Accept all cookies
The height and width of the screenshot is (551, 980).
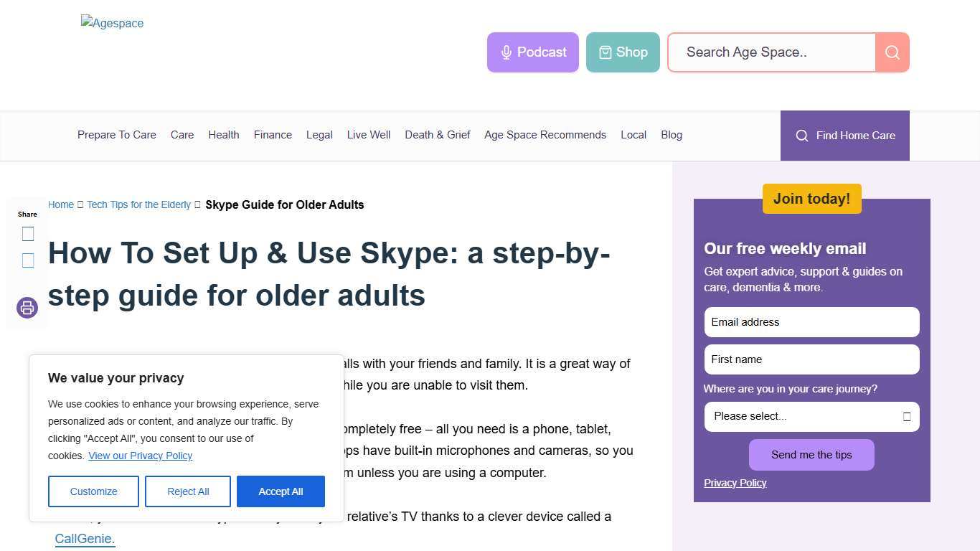tap(281, 491)
